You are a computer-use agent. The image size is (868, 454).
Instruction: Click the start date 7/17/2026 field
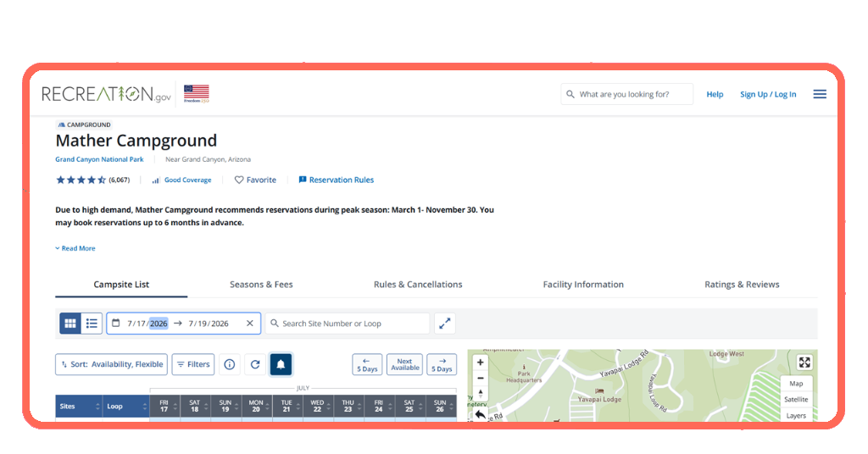[x=147, y=324]
